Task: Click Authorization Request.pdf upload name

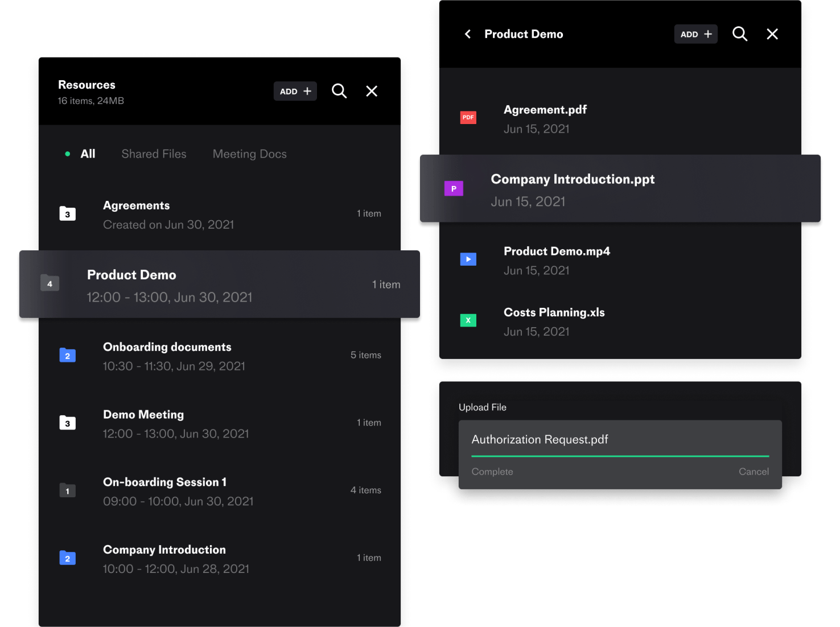Action: 540,439
